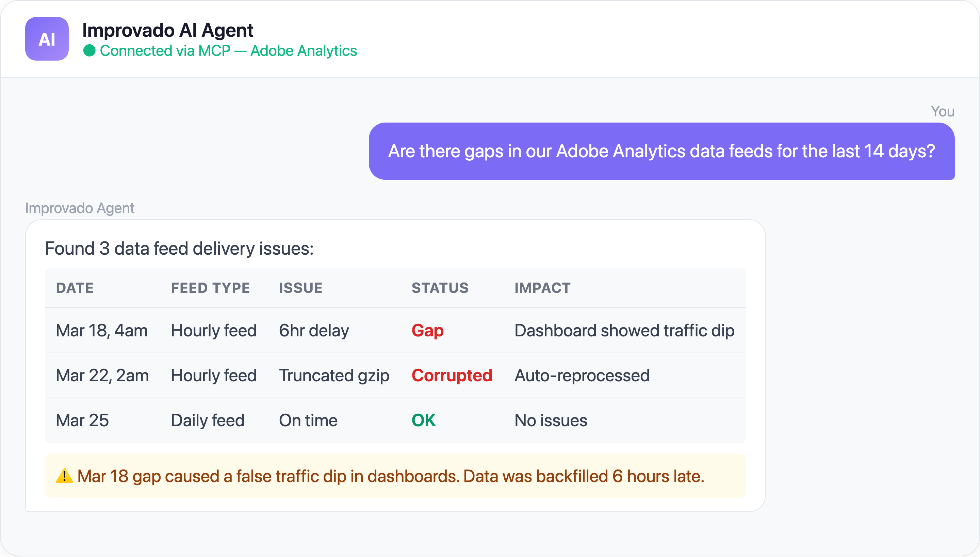Screen dimensions: 980x557
Task: Click the AI logo in the top left corner
Action: pos(47,38)
